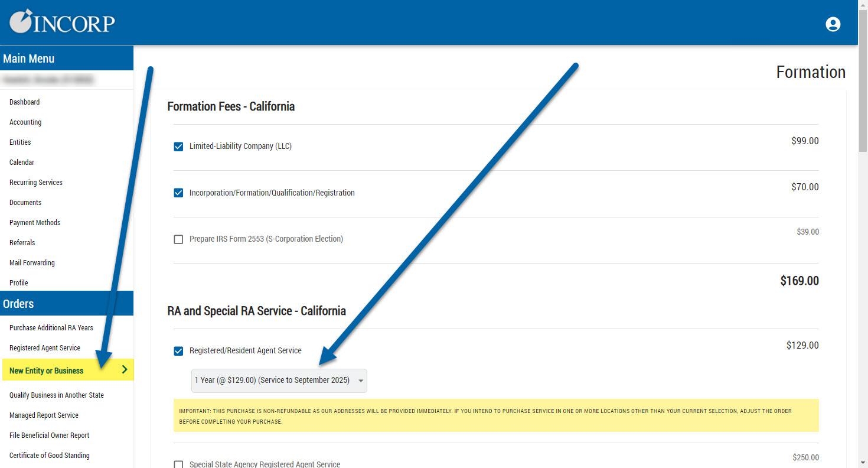This screenshot has width=868, height=468.
Task: Go to Payment Methods
Action: tap(35, 223)
